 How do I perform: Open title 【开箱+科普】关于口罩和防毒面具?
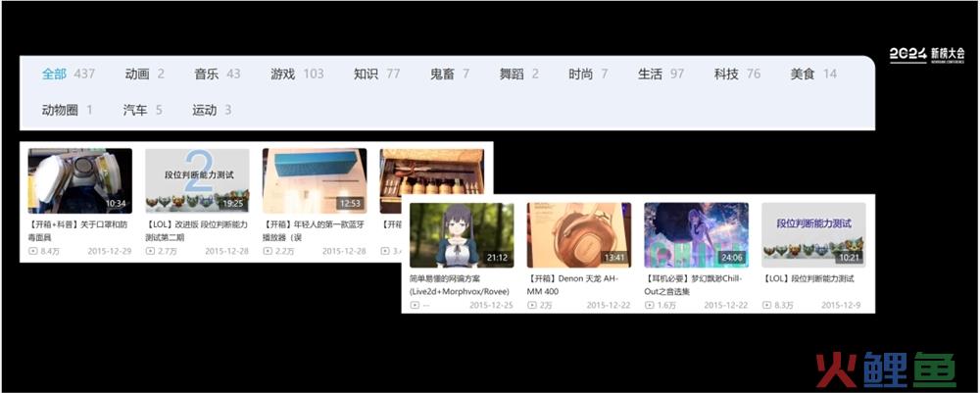(78, 230)
